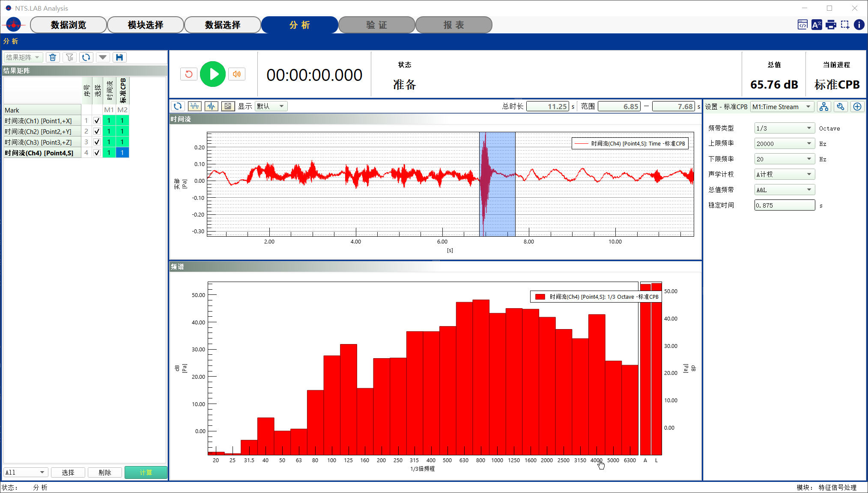Click the code window icon in top right
The image size is (868, 493).
(802, 25)
